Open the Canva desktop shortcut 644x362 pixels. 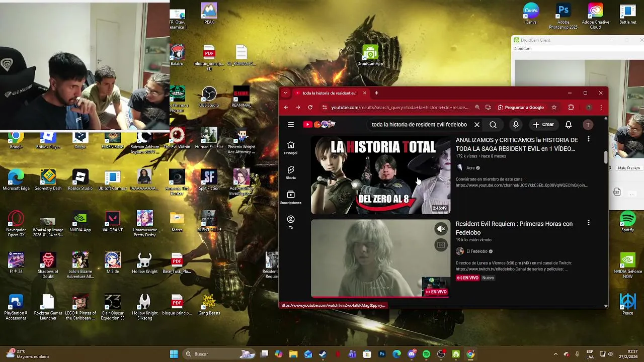(x=531, y=13)
